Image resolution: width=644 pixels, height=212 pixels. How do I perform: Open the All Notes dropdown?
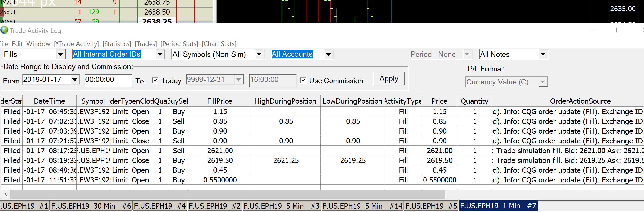(x=542, y=54)
